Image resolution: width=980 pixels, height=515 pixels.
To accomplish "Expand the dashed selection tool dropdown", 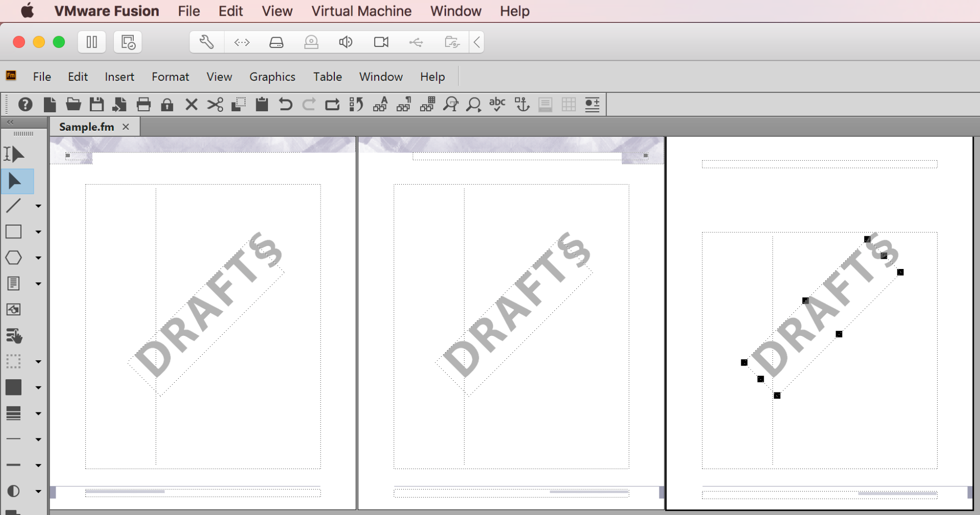I will click(x=38, y=362).
